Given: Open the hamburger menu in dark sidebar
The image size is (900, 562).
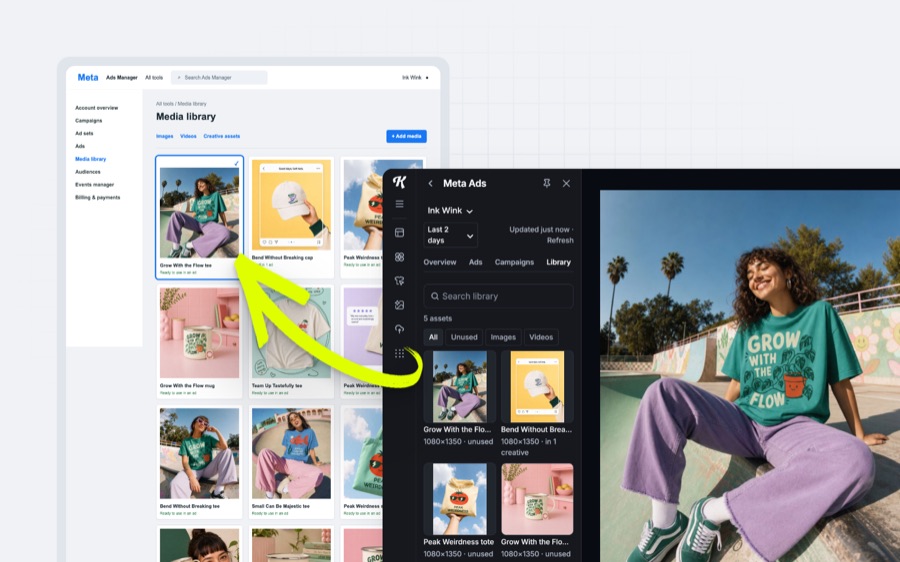Looking at the screenshot, I should coord(399,204).
